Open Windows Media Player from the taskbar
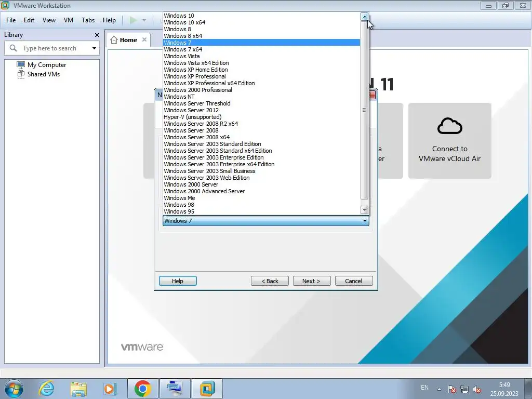 (110, 389)
